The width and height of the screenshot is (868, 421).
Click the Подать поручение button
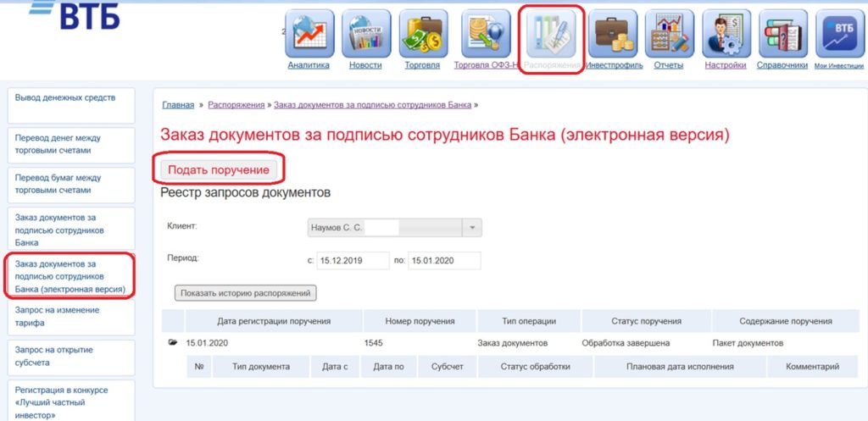[219, 170]
